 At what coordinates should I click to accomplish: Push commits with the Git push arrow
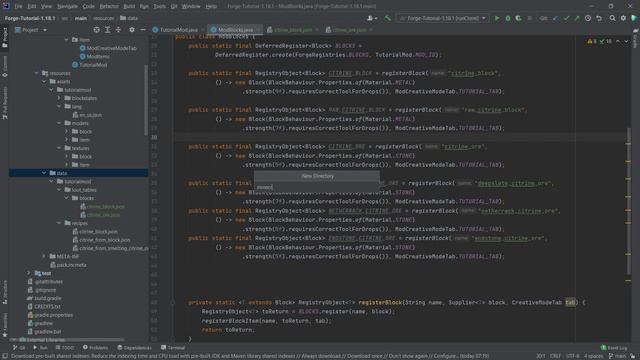pos(577,18)
